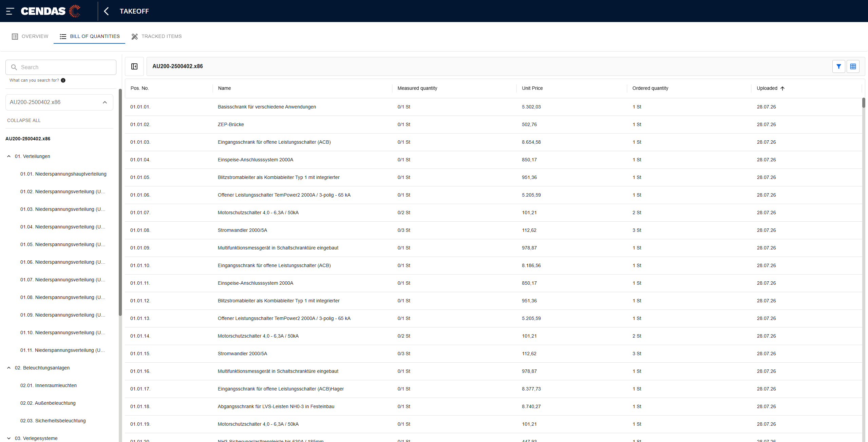
Task: Click Eingangsschrank für offene Leistungsschalter (ACB)Hager
Action: pos(281,389)
